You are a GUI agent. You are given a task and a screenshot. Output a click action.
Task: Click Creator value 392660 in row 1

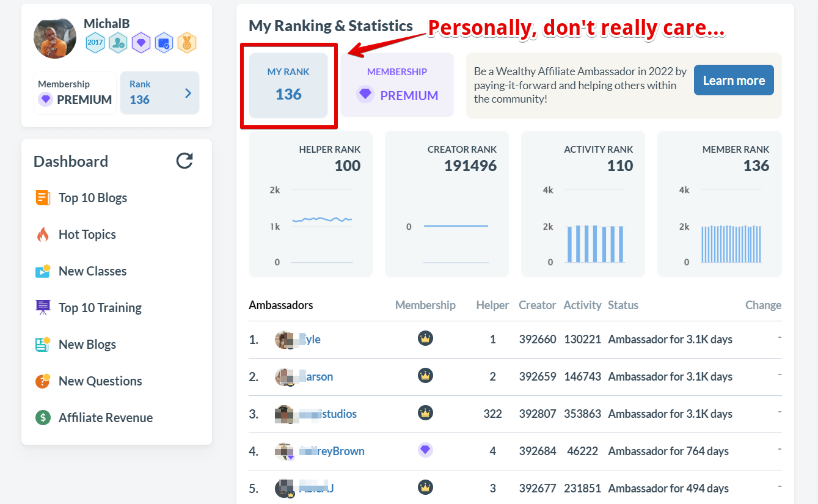coord(538,340)
